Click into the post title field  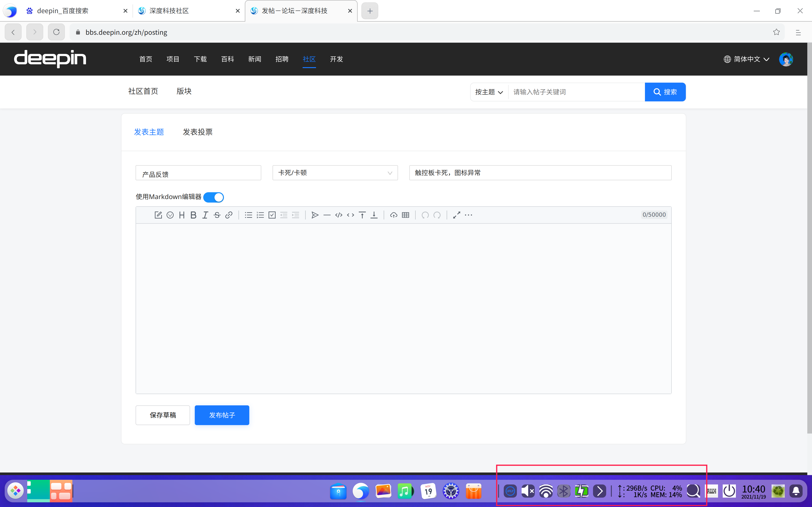click(x=540, y=173)
